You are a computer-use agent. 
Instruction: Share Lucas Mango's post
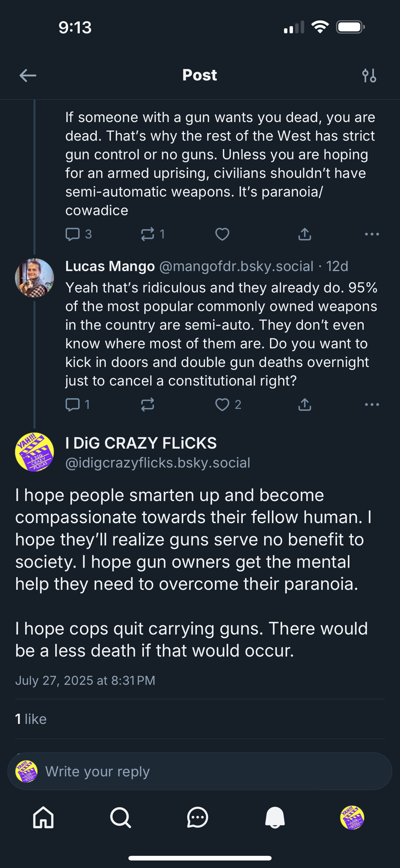click(305, 404)
